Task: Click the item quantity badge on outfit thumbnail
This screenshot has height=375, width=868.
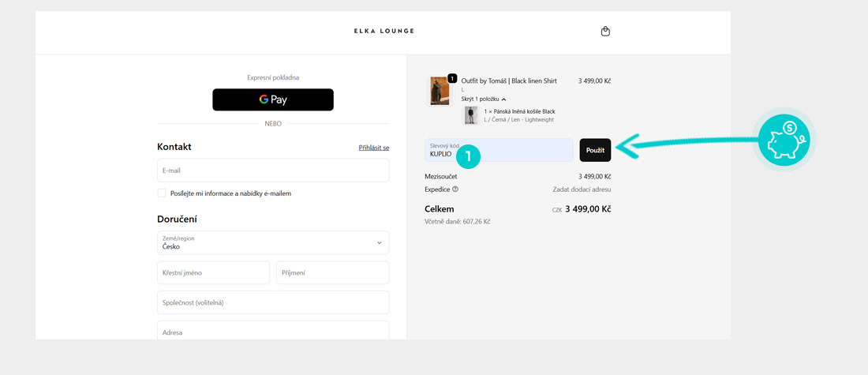Action: click(452, 78)
